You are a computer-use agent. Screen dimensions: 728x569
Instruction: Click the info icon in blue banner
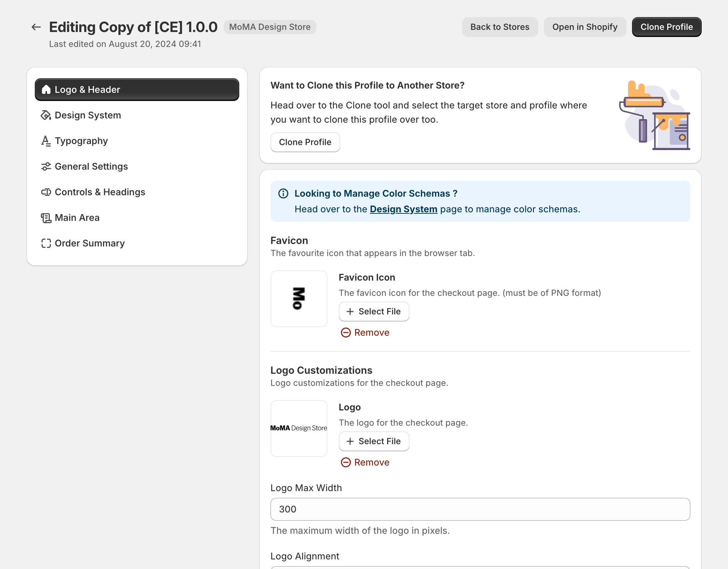[283, 193]
